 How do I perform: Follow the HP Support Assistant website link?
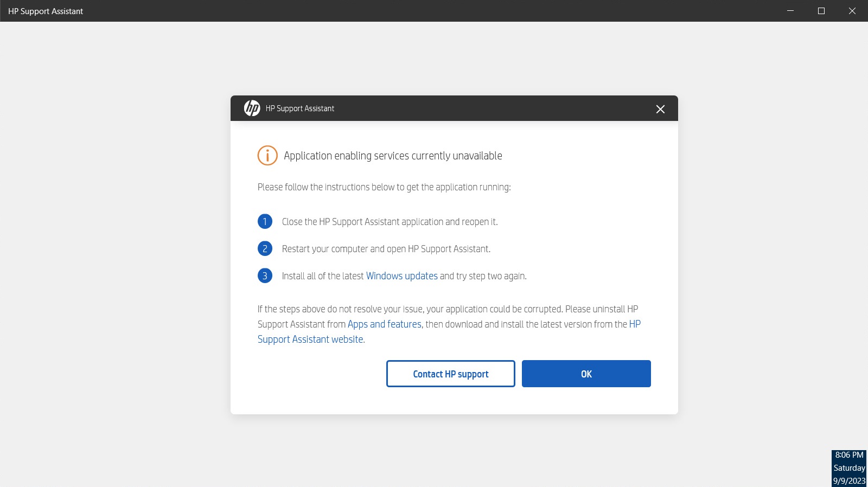(x=310, y=339)
